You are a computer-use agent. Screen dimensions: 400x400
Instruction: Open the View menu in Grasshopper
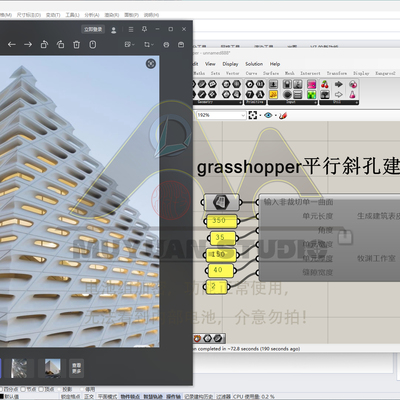(210, 64)
